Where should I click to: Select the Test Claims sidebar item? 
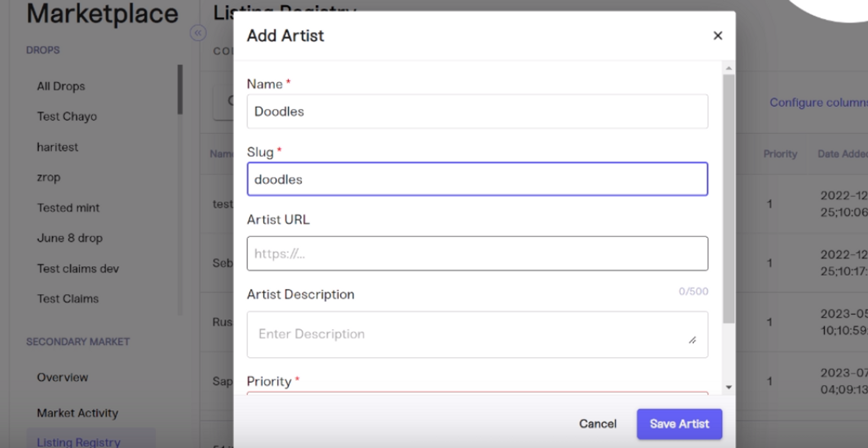[68, 299]
